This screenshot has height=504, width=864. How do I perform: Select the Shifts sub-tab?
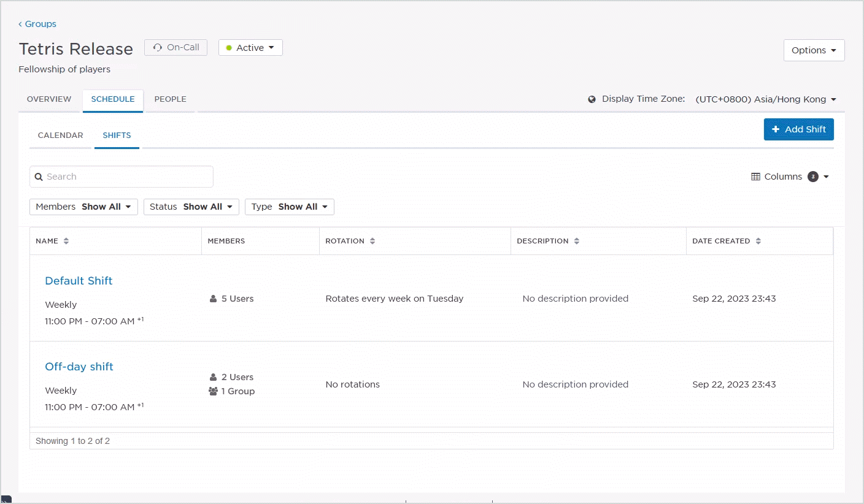117,136
